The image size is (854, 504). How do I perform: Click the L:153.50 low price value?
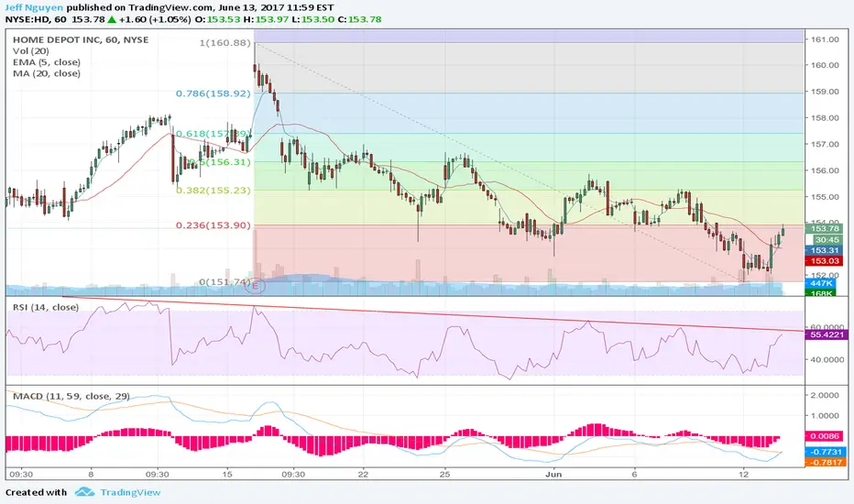coord(312,19)
